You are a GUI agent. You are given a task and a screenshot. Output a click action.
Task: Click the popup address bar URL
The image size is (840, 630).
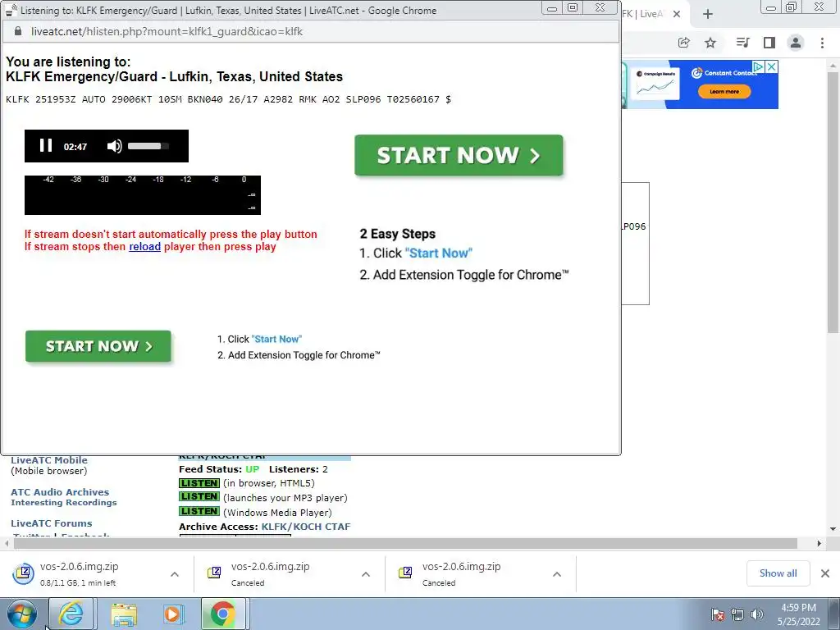click(x=167, y=32)
